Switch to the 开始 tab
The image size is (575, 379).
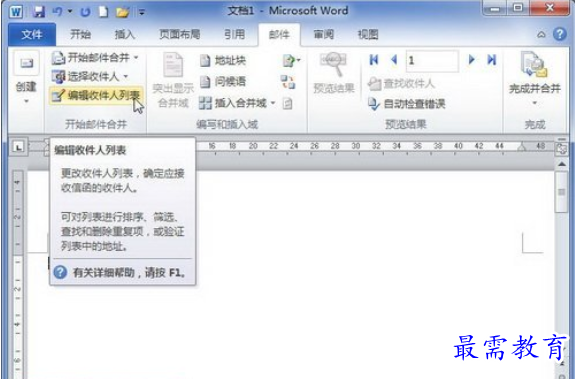tap(80, 34)
